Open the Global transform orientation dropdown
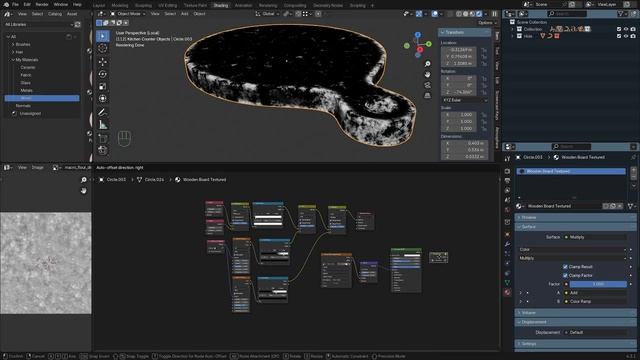 (x=267, y=14)
